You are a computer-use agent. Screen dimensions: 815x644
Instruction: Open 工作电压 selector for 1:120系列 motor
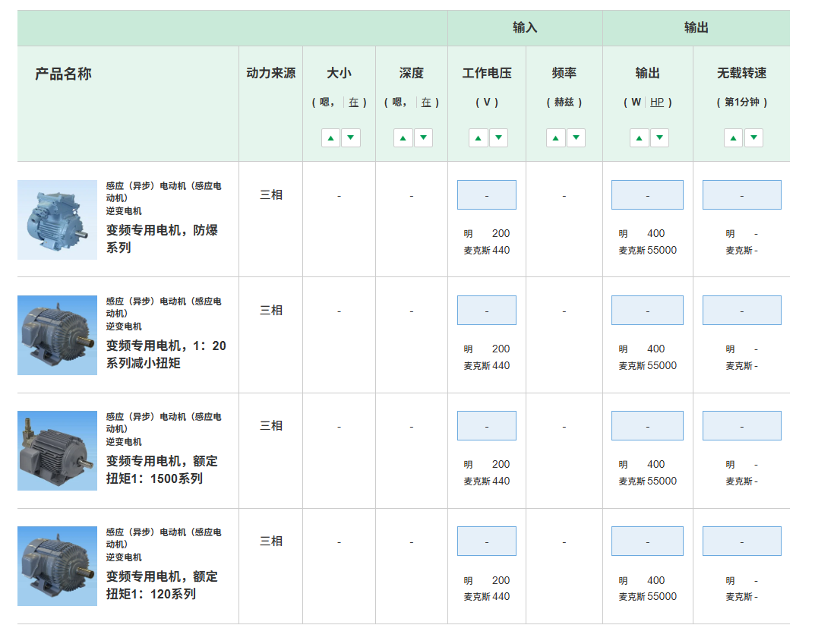coord(486,541)
